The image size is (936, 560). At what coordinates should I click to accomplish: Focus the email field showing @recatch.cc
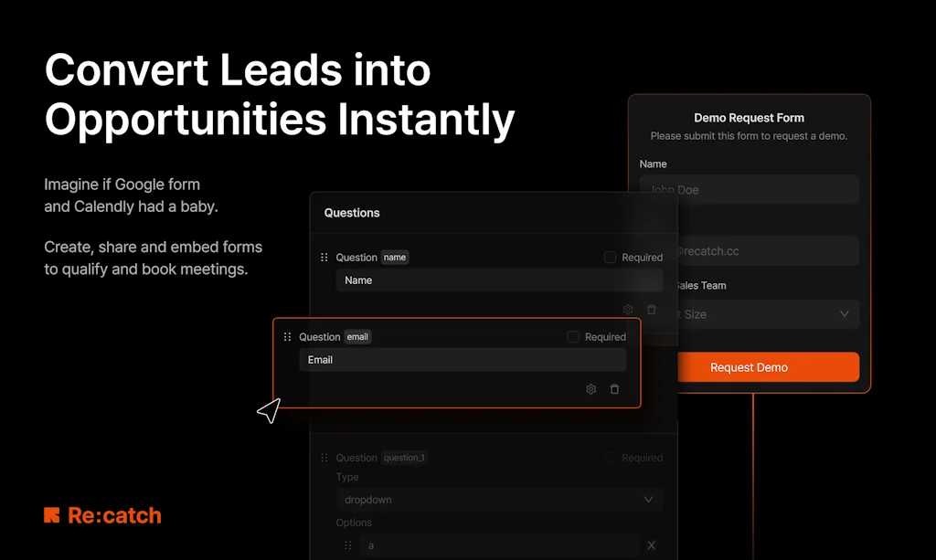[768, 250]
